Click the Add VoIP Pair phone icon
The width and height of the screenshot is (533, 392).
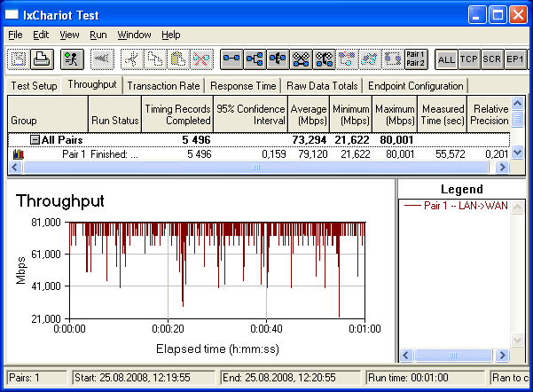[x=278, y=59]
